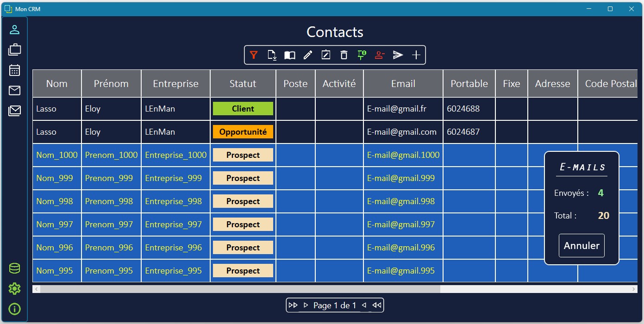Open the book icon in contacts toolbar
This screenshot has height=324, width=644.
pos(290,55)
